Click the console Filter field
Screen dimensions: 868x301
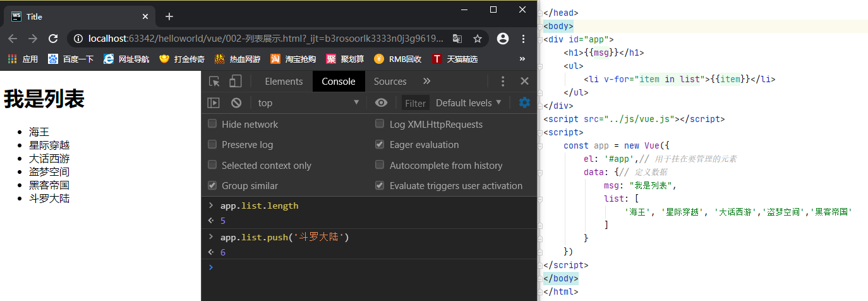pos(416,103)
